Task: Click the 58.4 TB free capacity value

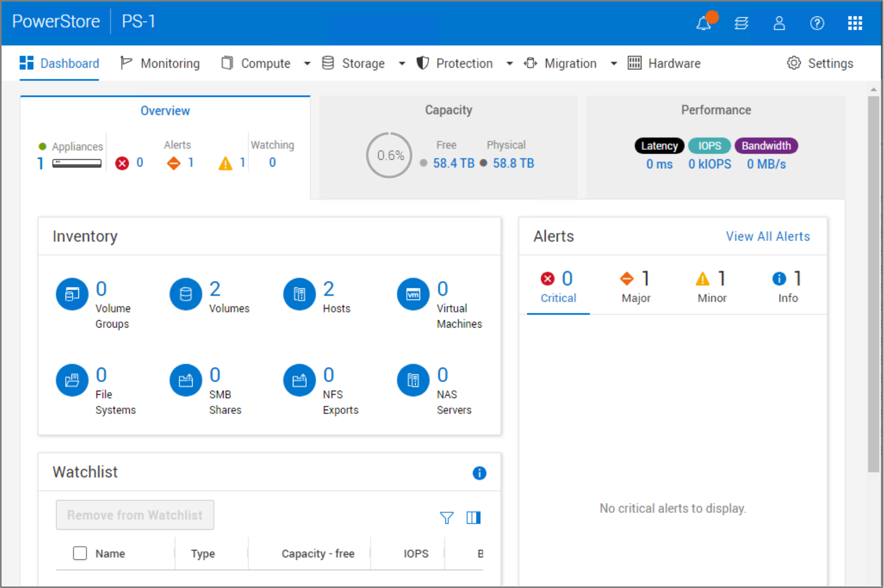Action: coord(454,163)
